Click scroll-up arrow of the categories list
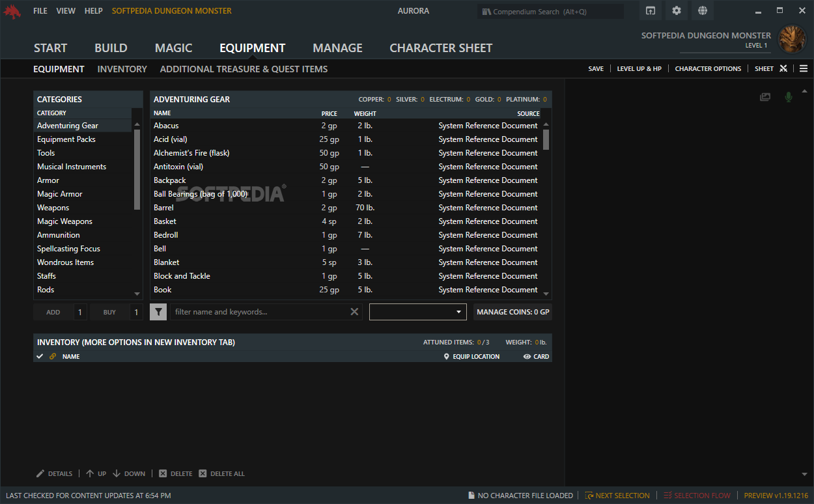Image resolution: width=814 pixels, height=504 pixels. click(x=137, y=124)
